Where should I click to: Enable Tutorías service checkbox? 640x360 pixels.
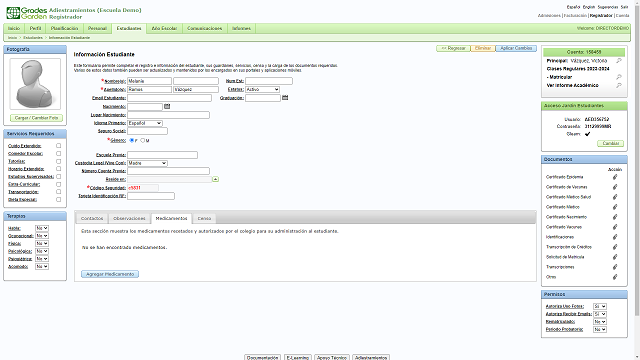58,161
